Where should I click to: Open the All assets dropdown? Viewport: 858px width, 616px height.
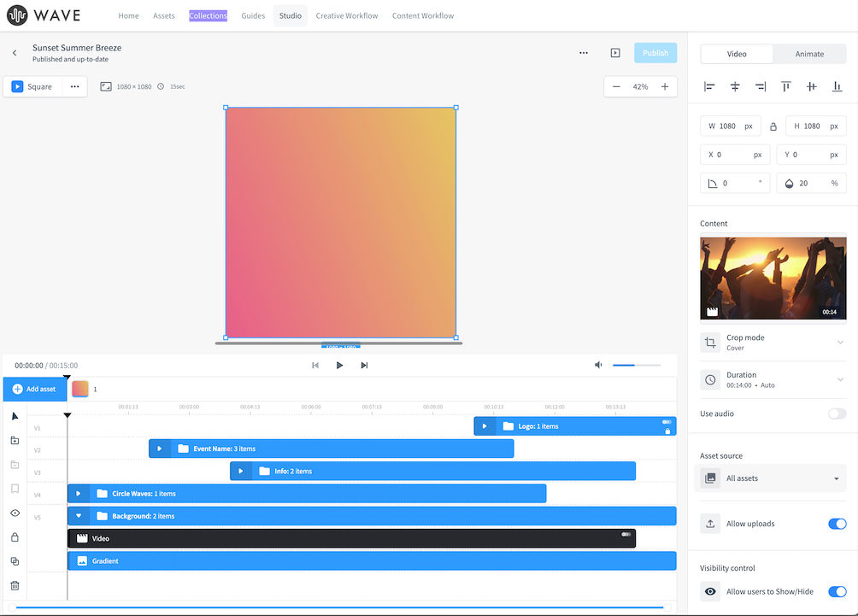pos(771,478)
